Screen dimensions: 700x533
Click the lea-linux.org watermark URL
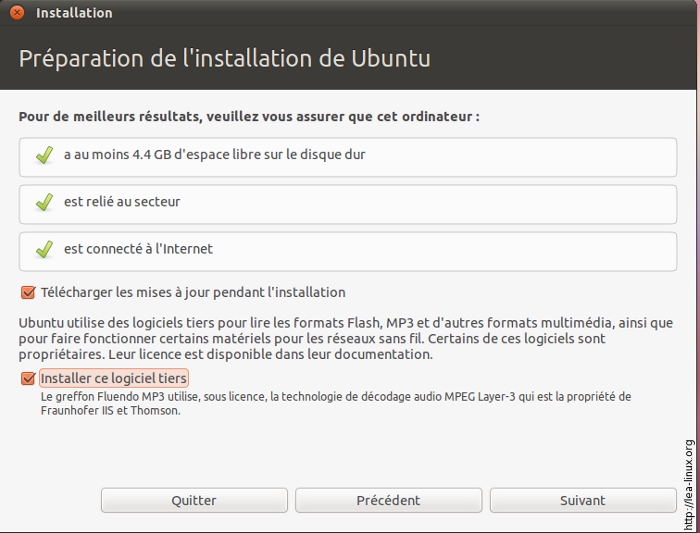(689, 484)
